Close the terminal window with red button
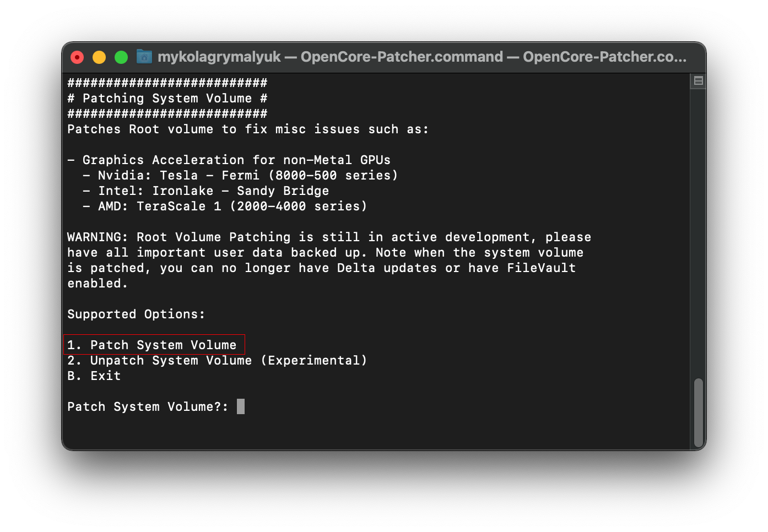The width and height of the screenshot is (768, 532). coord(77,57)
